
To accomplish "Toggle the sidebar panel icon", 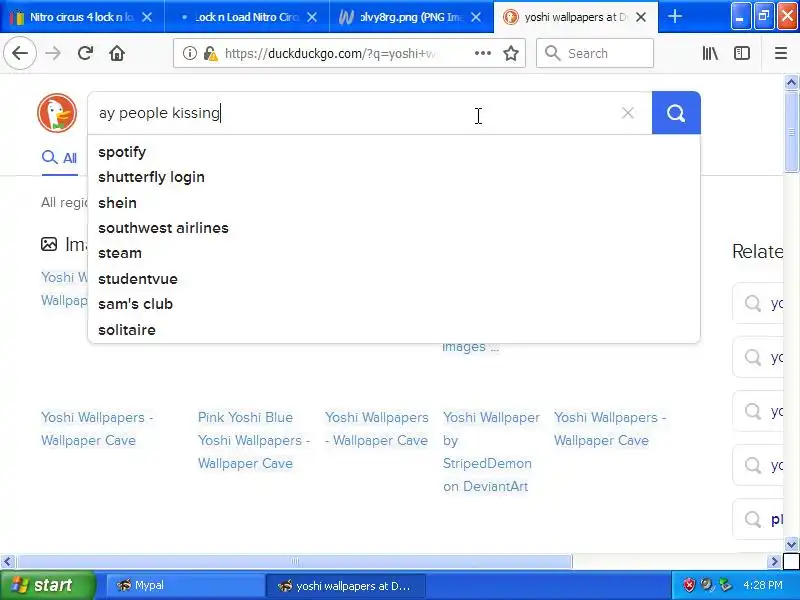I will [742, 53].
